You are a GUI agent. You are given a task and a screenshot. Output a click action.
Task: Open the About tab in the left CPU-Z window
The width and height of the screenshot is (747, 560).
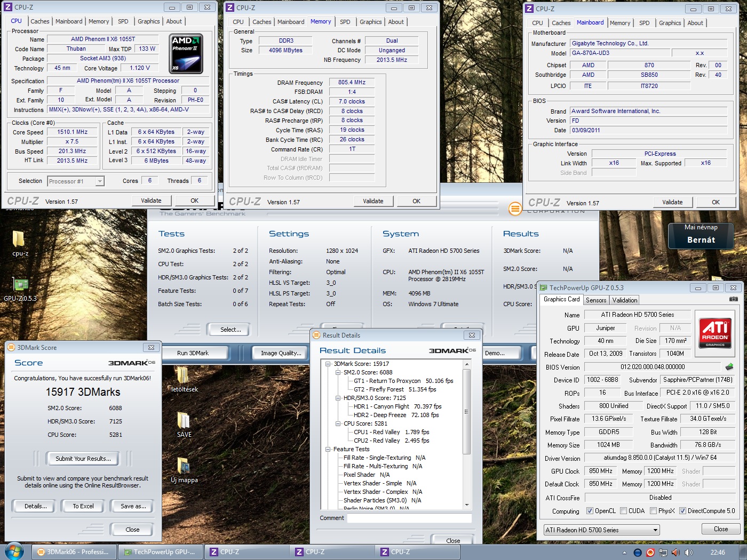174,21
